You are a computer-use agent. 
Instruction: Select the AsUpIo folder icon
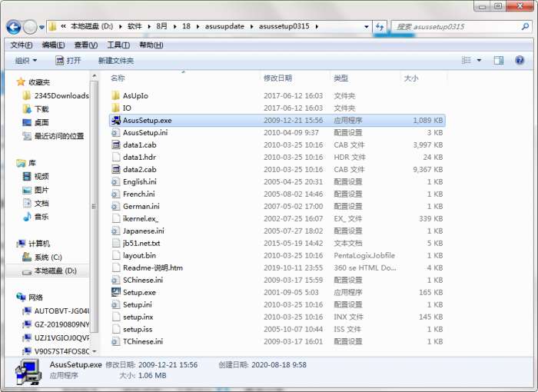coord(116,95)
